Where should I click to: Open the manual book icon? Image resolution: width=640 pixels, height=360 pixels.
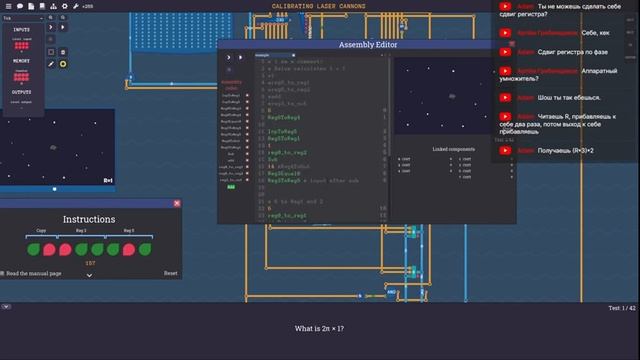coord(42,6)
